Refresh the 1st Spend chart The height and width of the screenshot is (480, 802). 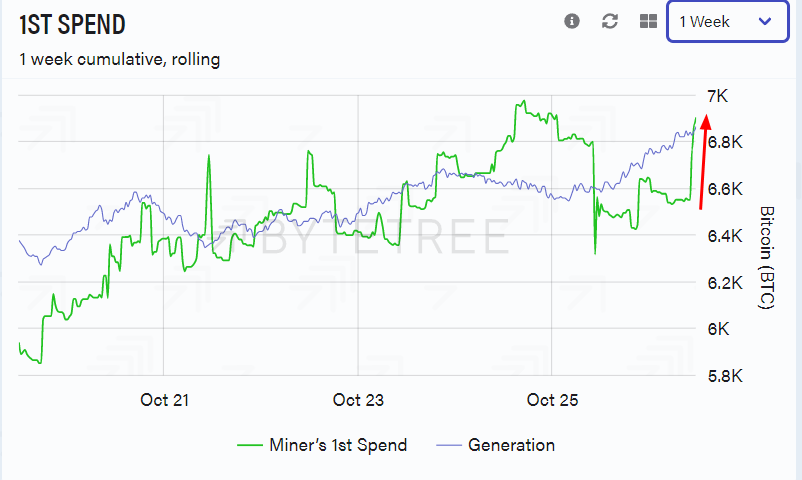click(610, 21)
